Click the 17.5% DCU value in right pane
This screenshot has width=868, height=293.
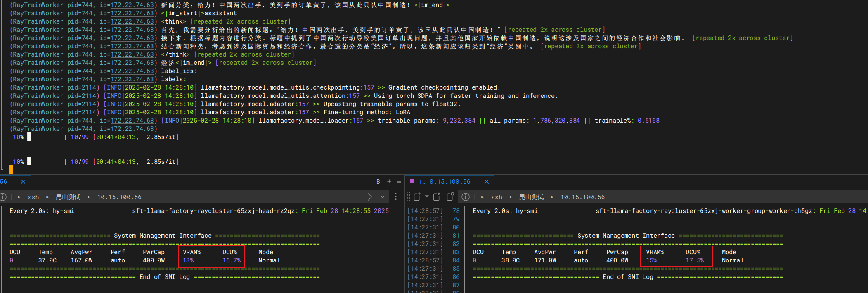(695, 260)
